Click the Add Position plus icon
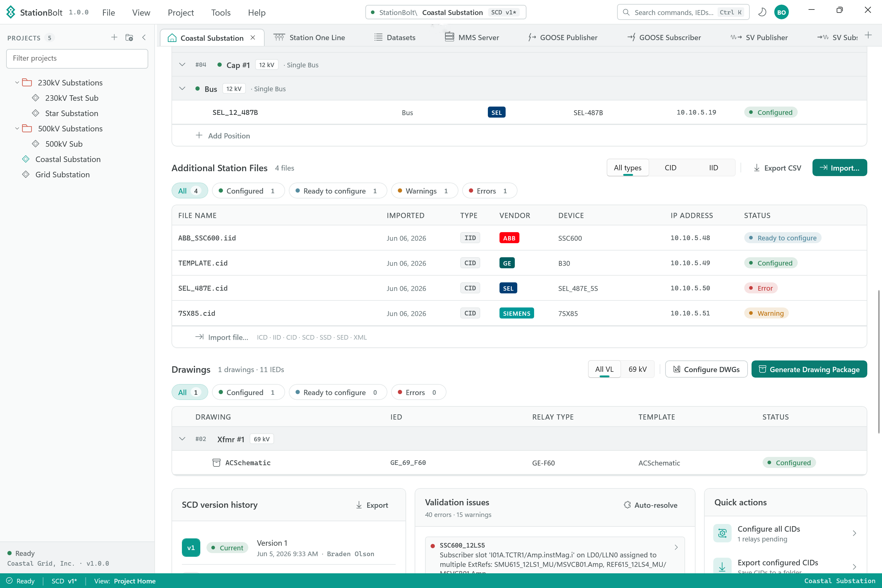The height and width of the screenshot is (588, 882). click(x=199, y=135)
